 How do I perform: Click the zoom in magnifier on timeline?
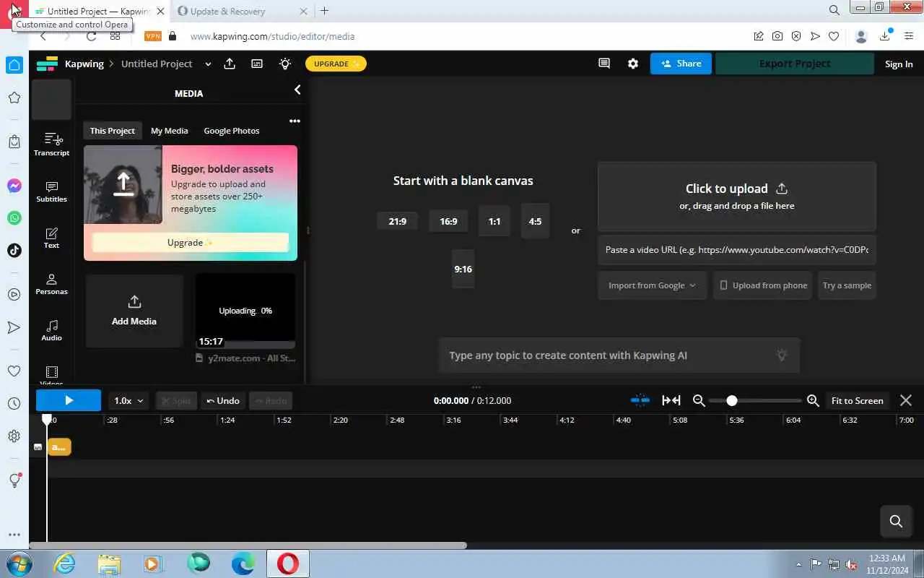[x=813, y=400]
